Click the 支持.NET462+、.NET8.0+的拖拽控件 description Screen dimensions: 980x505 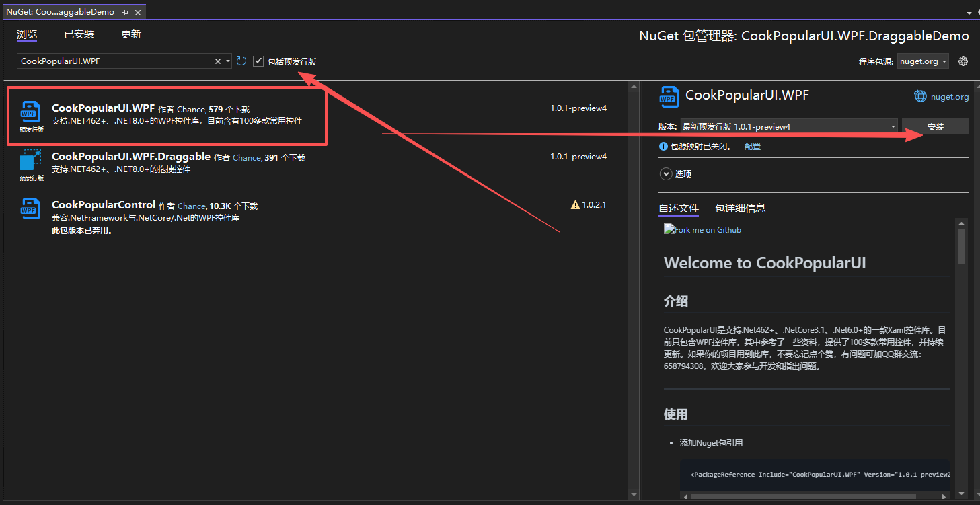[x=121, y=169]
